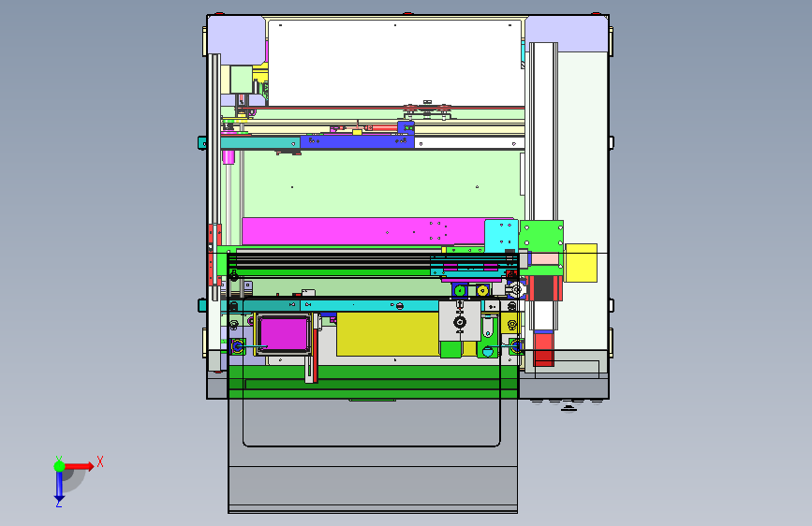Click the red X axis arrow of triad

[x=80, y=466]
